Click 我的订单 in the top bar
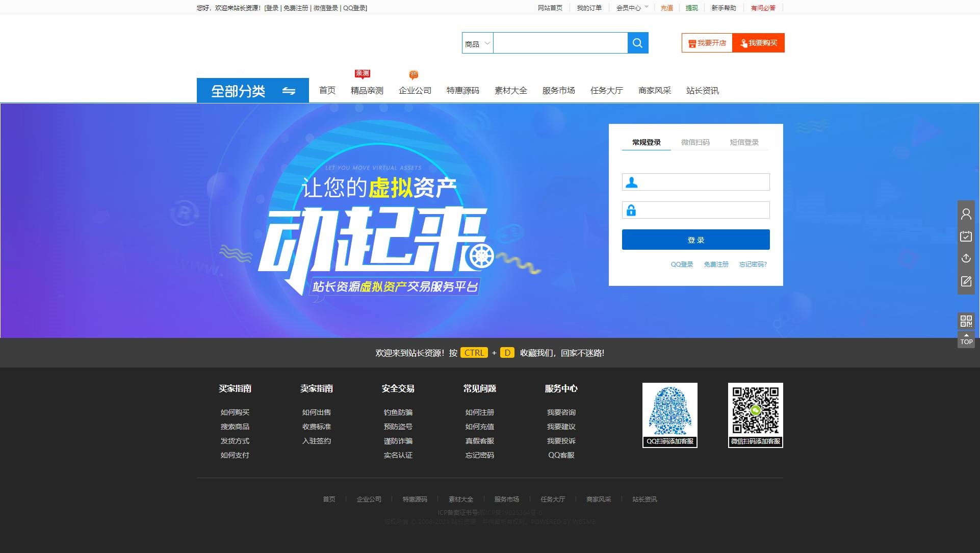This screenshot has height=553, width=980. 589,8
